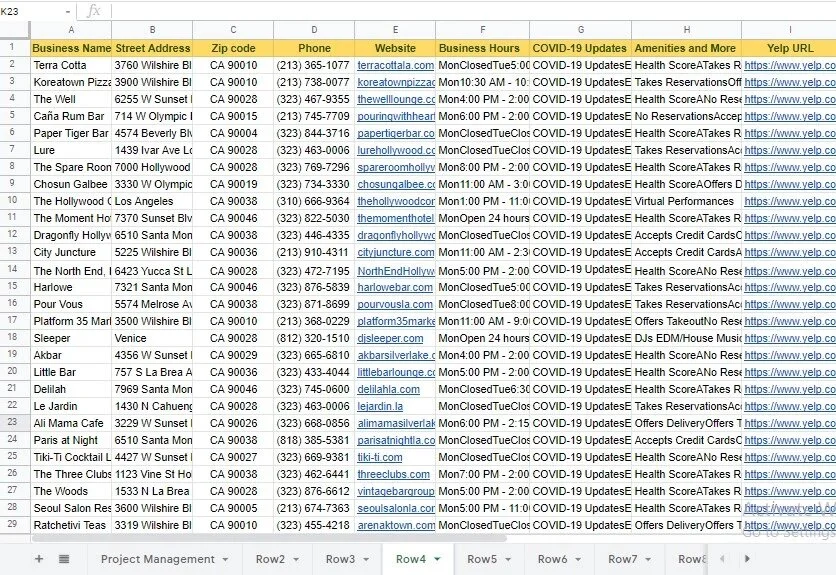This screenshot has height=575, width=836.
Task: Add a new sheet with the plus icon
Action: [38, 559]
